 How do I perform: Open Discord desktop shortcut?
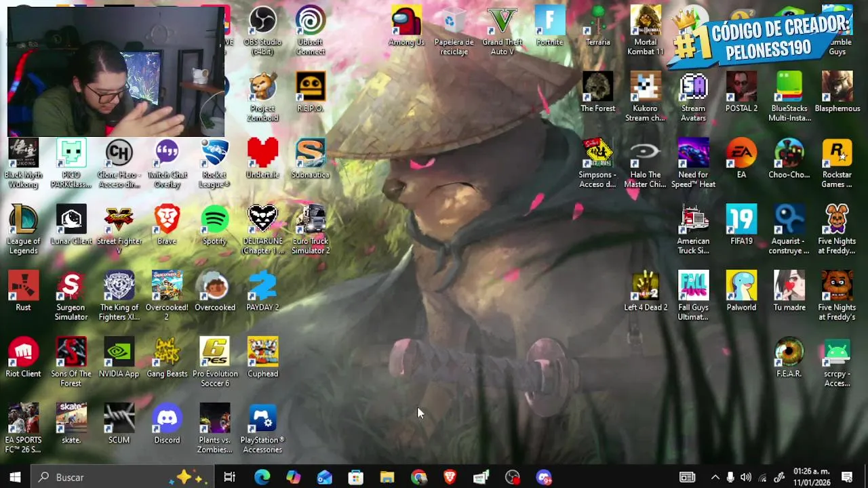pos(167,419)
